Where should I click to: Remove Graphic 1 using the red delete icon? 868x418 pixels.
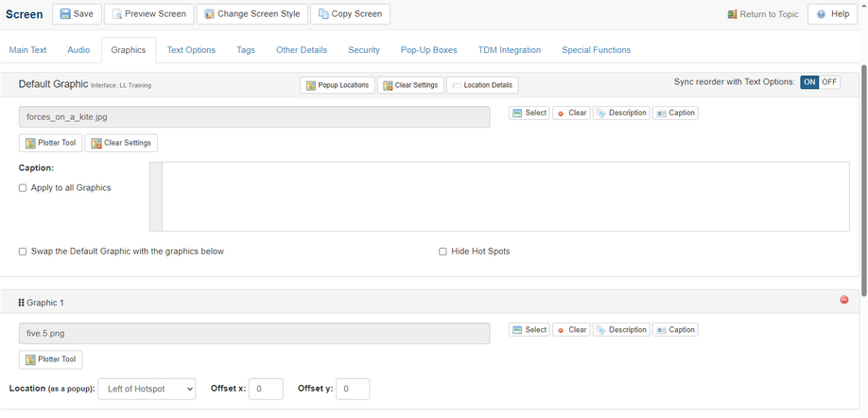point(844,300)
